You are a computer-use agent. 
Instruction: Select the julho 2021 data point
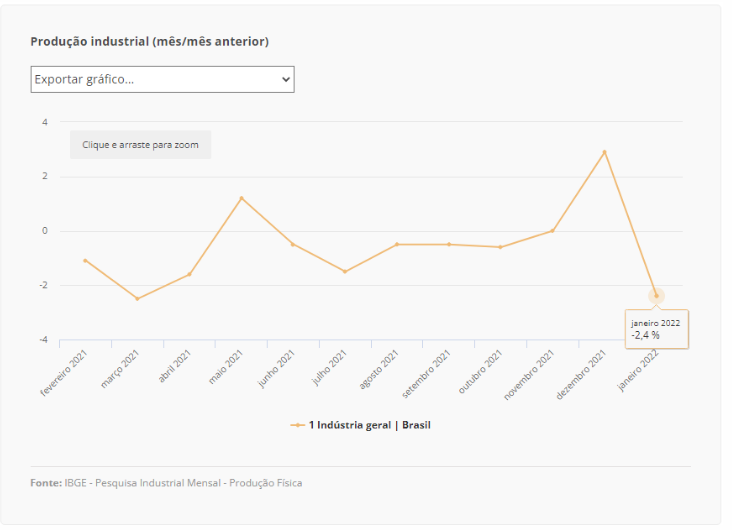pos(345,271)
